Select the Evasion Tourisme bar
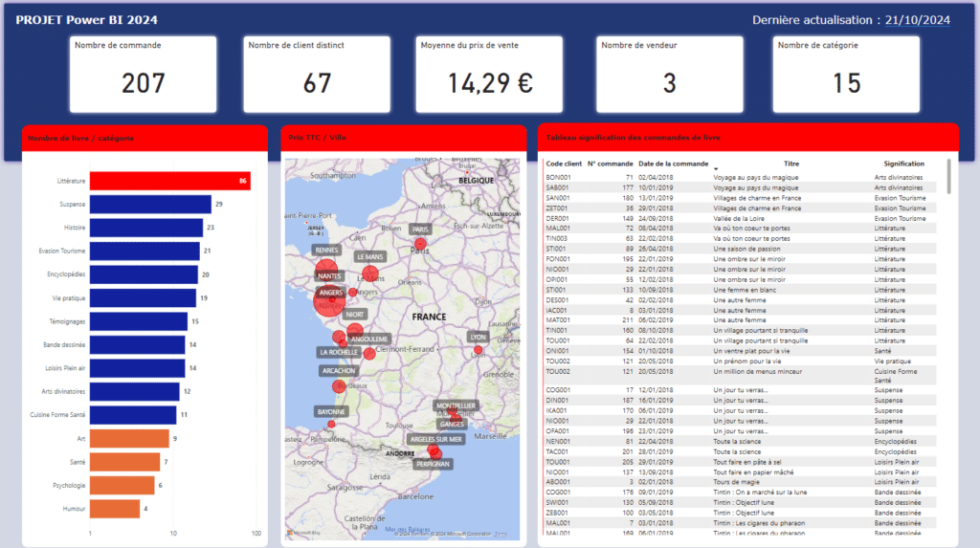The height and width of the screenshot is (548, 980). pyautogui.click(x=145, y=252)
